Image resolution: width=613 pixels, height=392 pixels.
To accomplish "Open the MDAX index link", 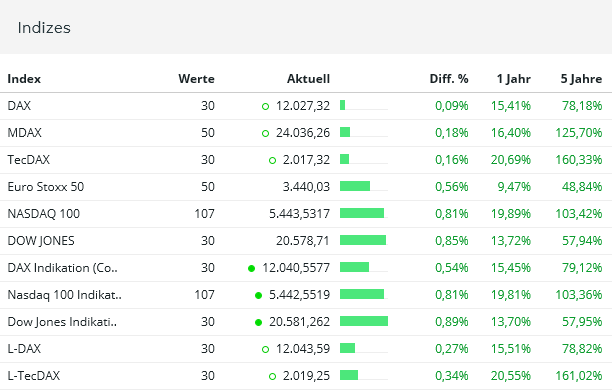I will click(24, 133).
